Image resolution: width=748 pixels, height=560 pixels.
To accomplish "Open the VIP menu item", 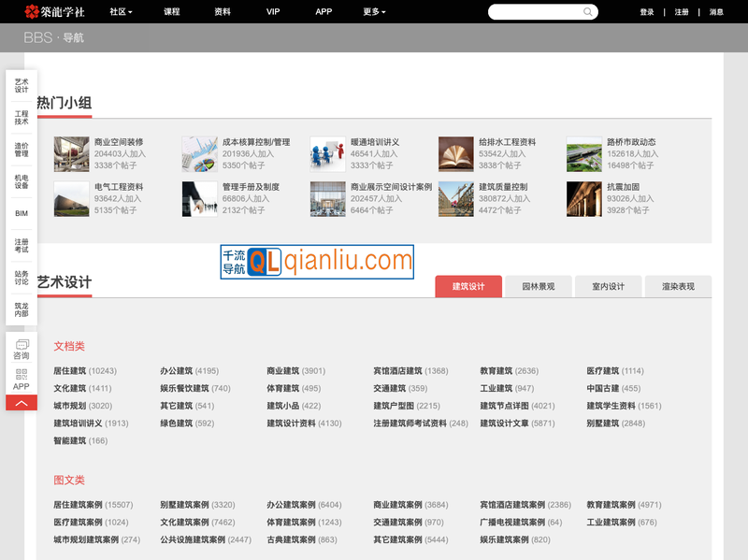I will click(x=273, y=12).
